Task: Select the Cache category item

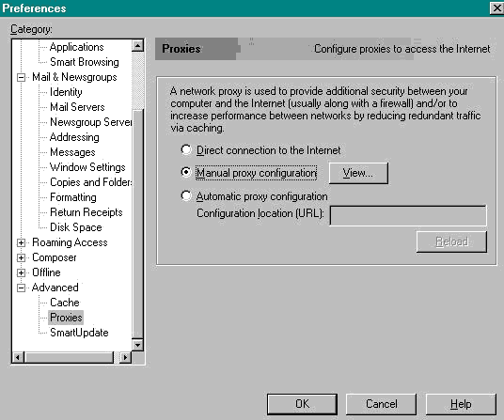Action: [x=65, y=303]
